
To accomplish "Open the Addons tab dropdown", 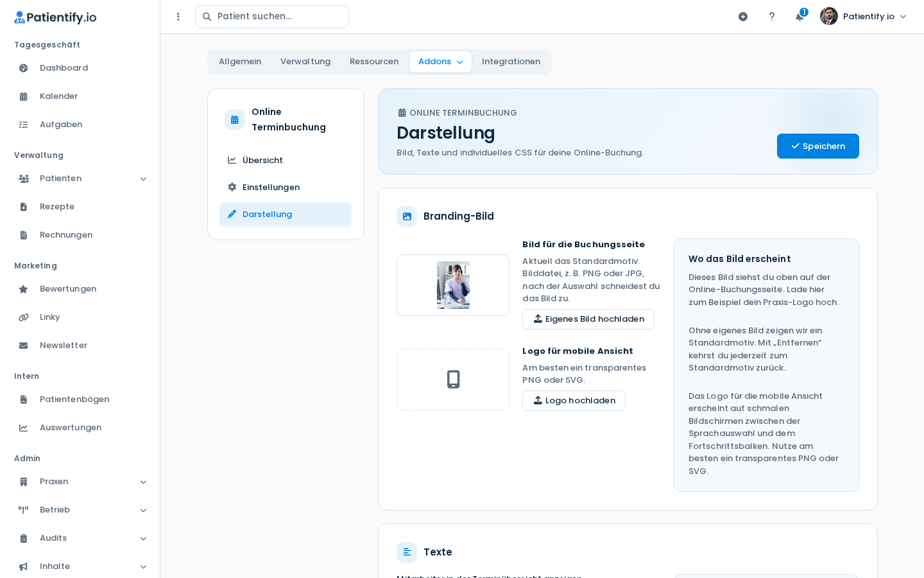I will pyautogui.click(x=440, y=62).
